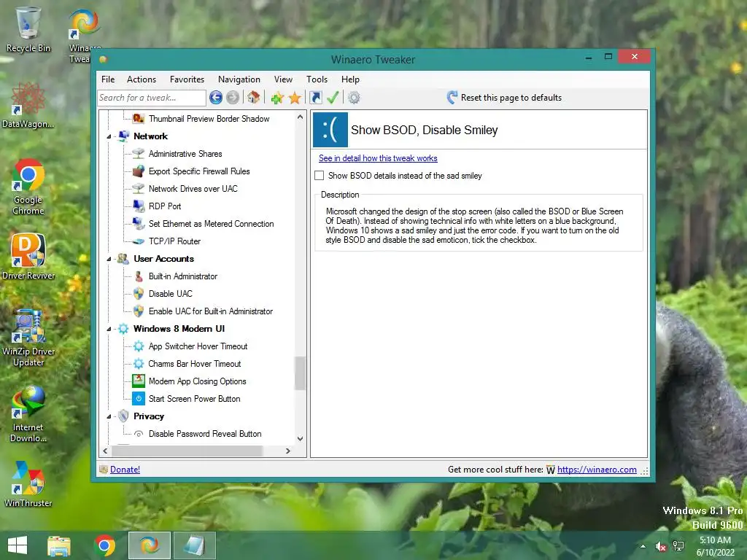Open favorites with the gold star icon
This screenshot has width=747, height=560.
(295, 98)
